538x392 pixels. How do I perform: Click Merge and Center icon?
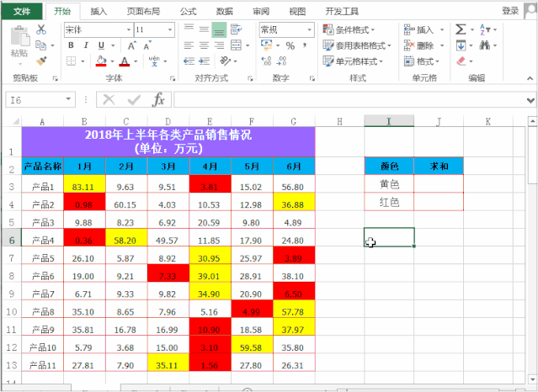click(x=236, y=45)
